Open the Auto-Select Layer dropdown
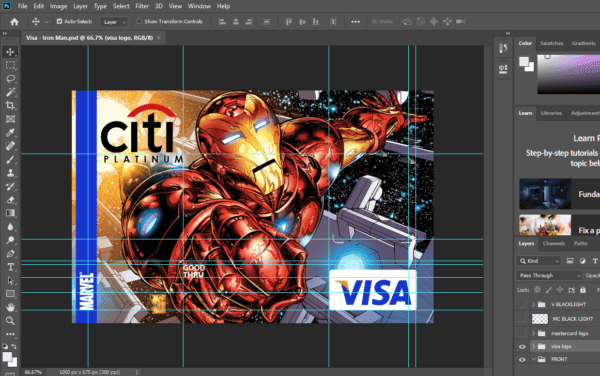 pos(114,22)
